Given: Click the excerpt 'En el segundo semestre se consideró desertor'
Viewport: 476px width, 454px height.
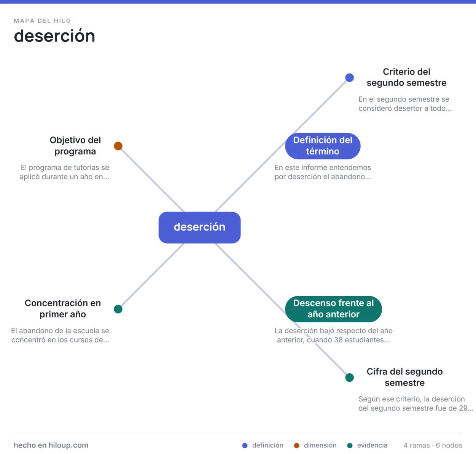Looking at the screenshot, I should coord(405,104).
